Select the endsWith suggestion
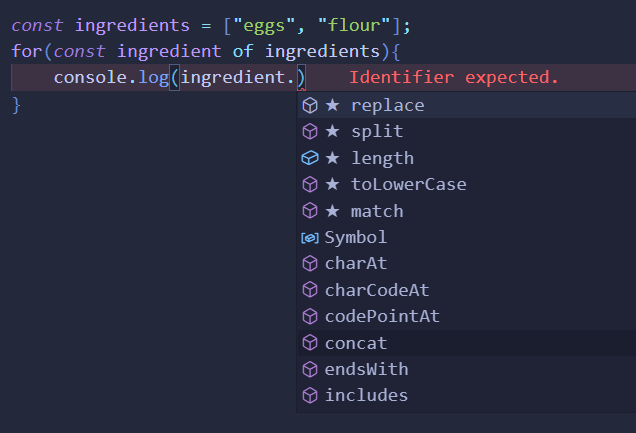636x433 pixels. pos(467,369)
